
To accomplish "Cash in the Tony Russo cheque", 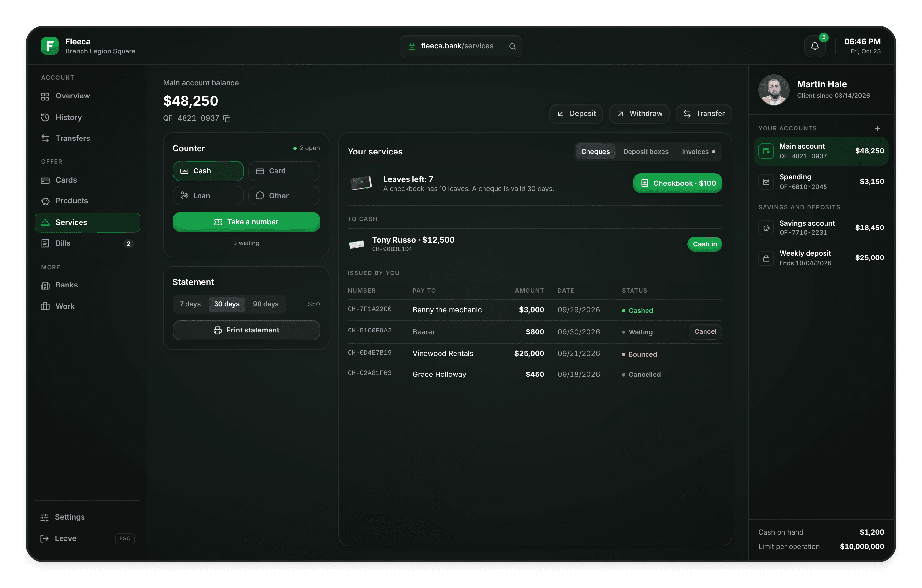I will 705,244.
